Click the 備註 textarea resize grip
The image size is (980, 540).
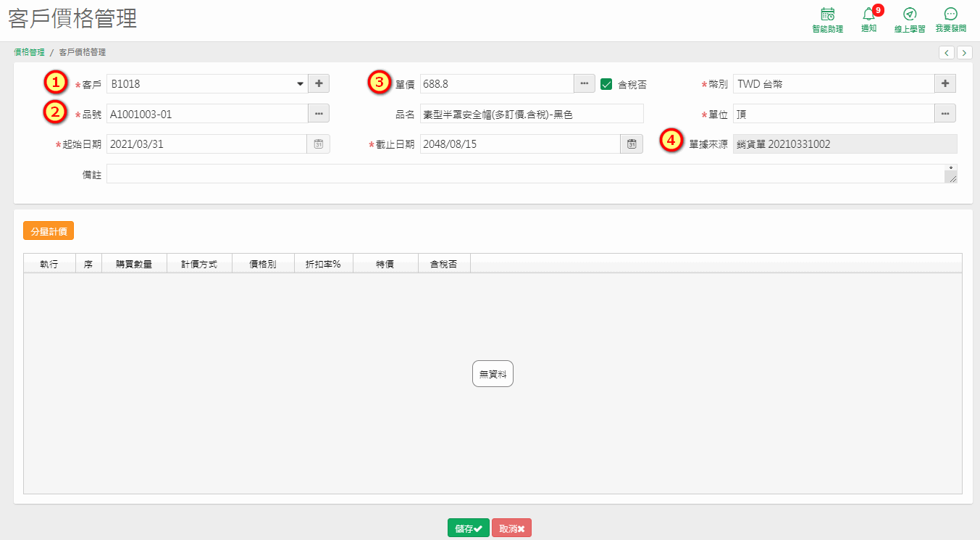[952, 178]
